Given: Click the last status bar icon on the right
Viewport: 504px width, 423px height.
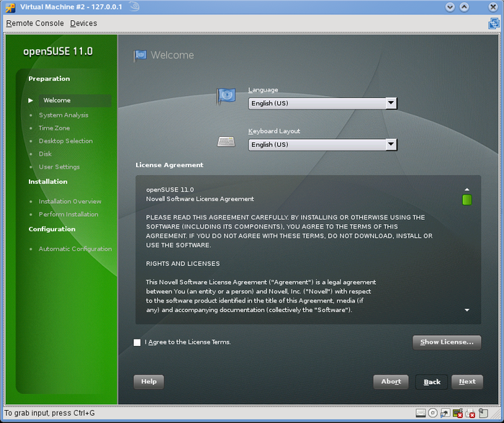Looking at the screenshot, I should (x=483, y=413).
